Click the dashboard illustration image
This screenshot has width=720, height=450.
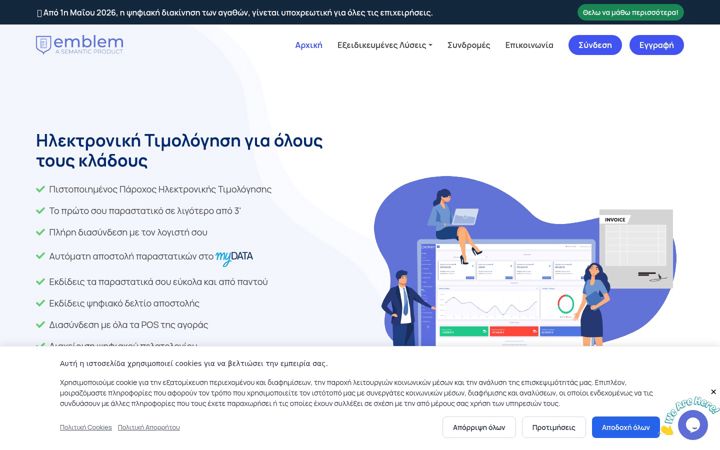coord(523,261)
